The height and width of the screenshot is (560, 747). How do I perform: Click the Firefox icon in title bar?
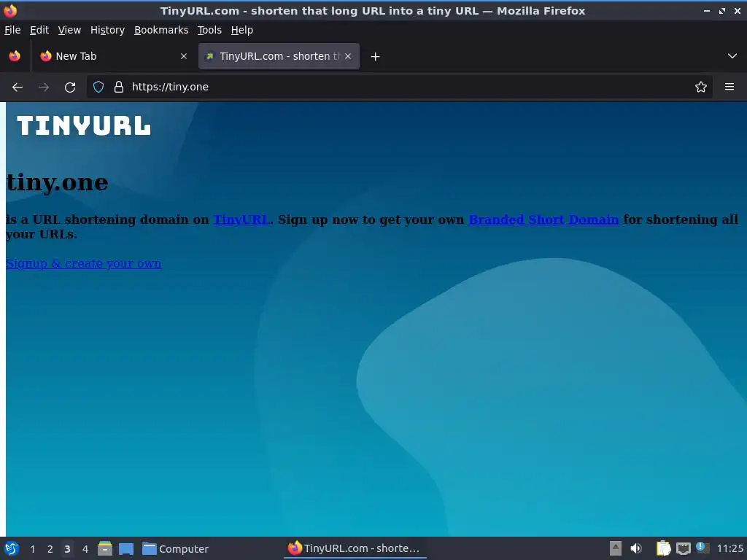pos(10,10)
